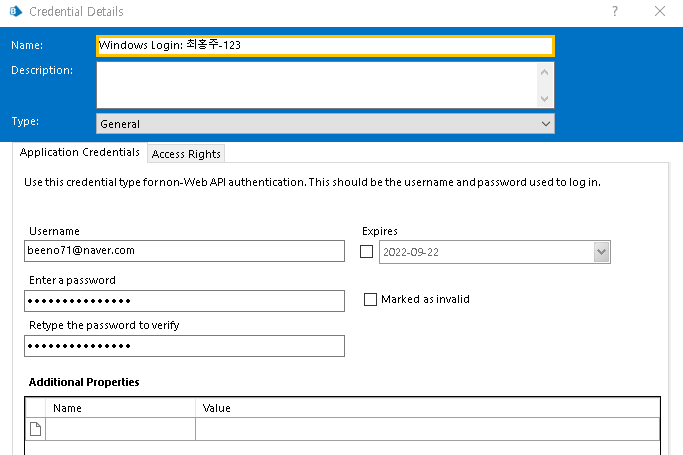
Task: Enable the Expires checkbox
Action: coord(367,252)
